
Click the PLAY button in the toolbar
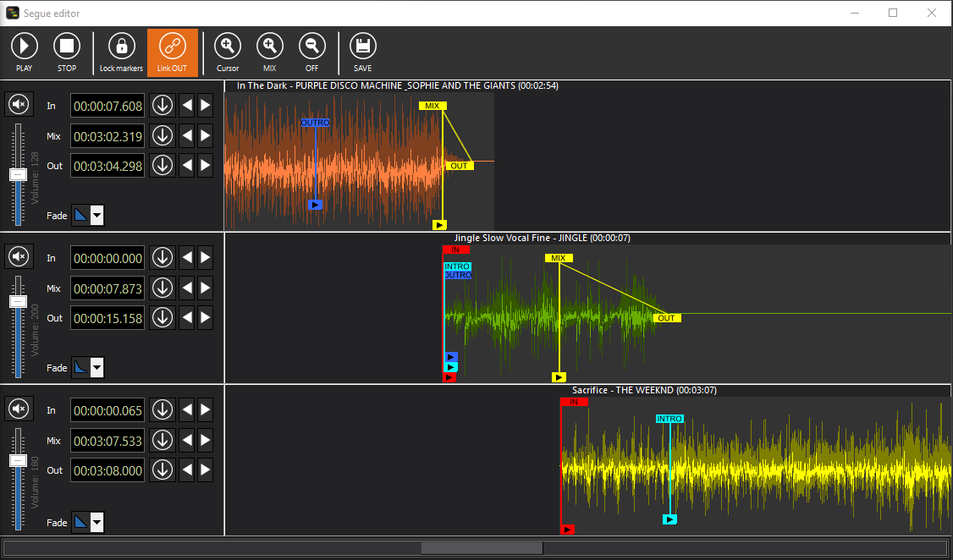click(25, 47)
